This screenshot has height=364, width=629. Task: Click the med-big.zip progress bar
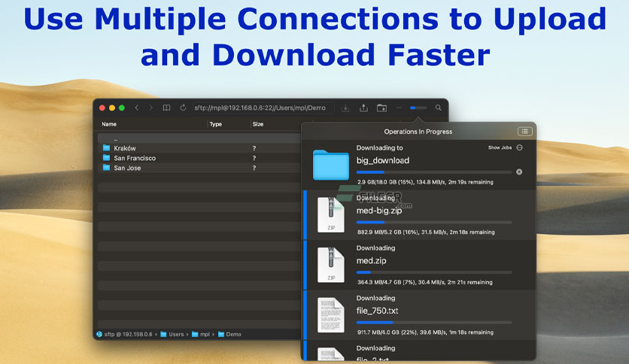click(434, 222)
